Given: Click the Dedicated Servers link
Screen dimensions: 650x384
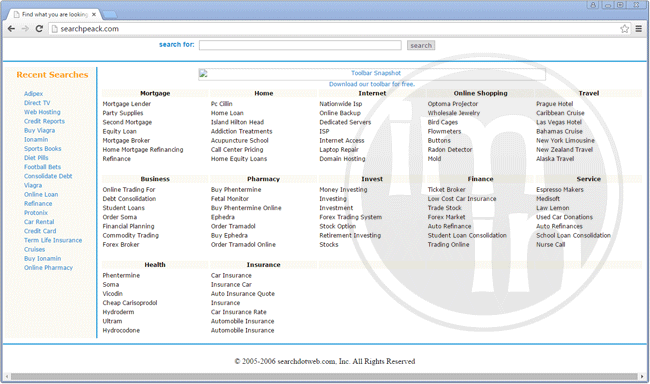Looking at the screenshot, I should coord(345,122).
